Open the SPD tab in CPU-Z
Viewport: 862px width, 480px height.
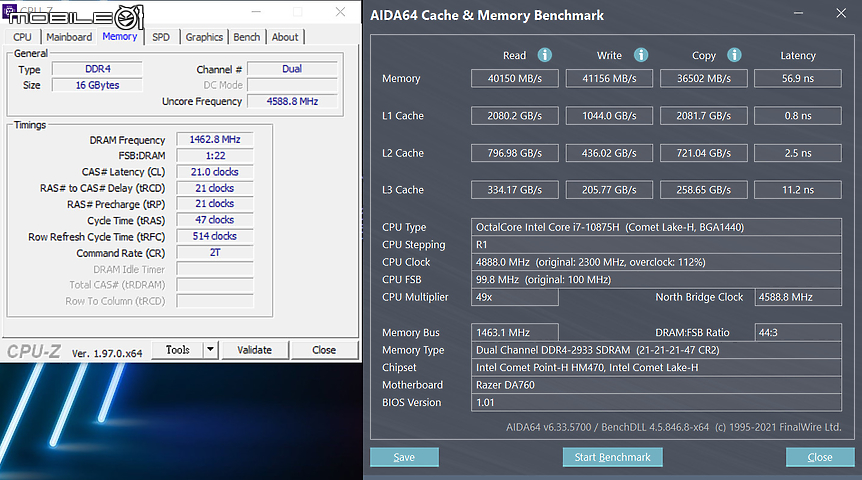click(161, 37)
